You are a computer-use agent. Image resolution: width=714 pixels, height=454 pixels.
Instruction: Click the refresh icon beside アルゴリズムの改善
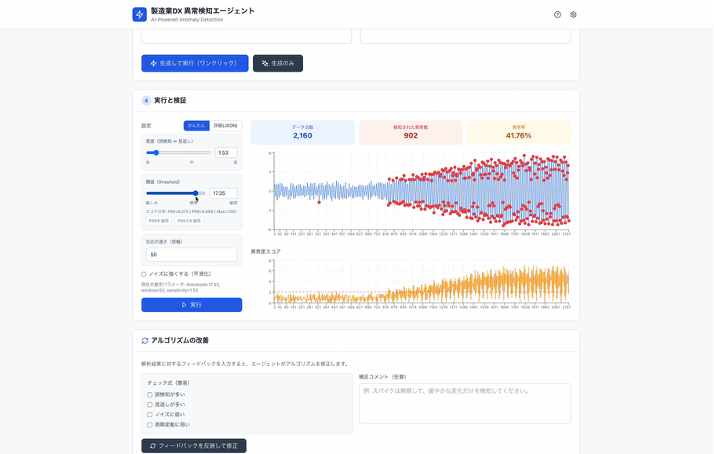145,340
